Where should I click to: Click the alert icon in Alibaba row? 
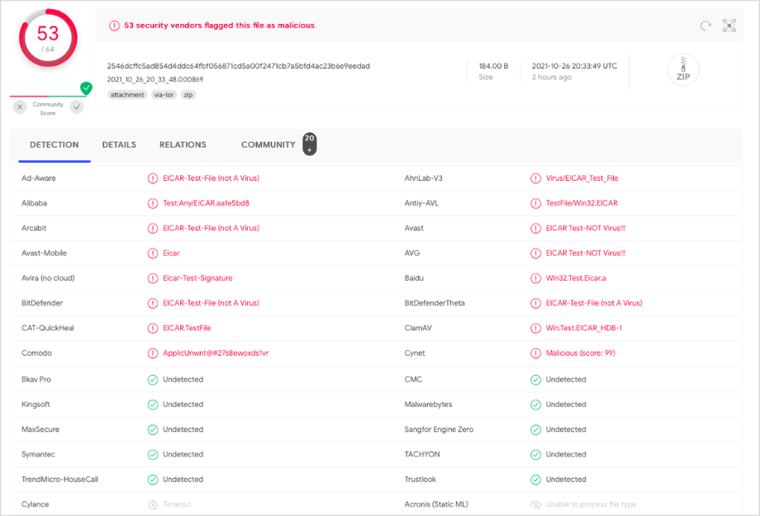tap(153, 203)
